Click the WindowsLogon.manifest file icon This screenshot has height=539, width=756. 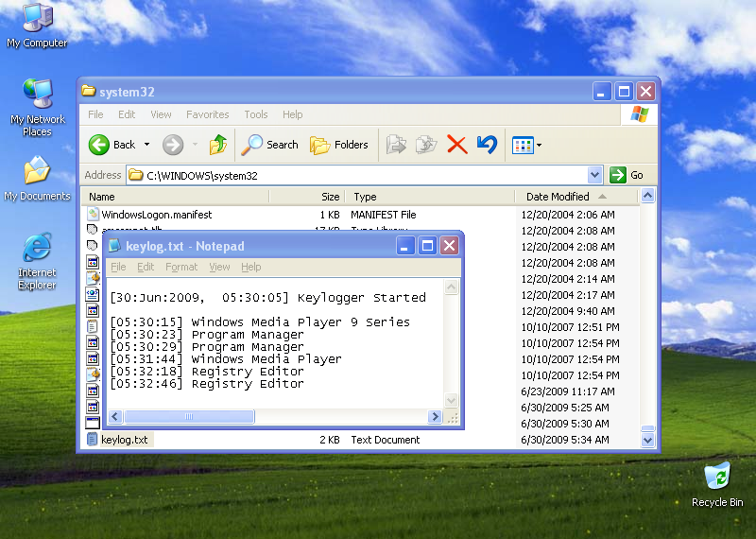[93, 214]
